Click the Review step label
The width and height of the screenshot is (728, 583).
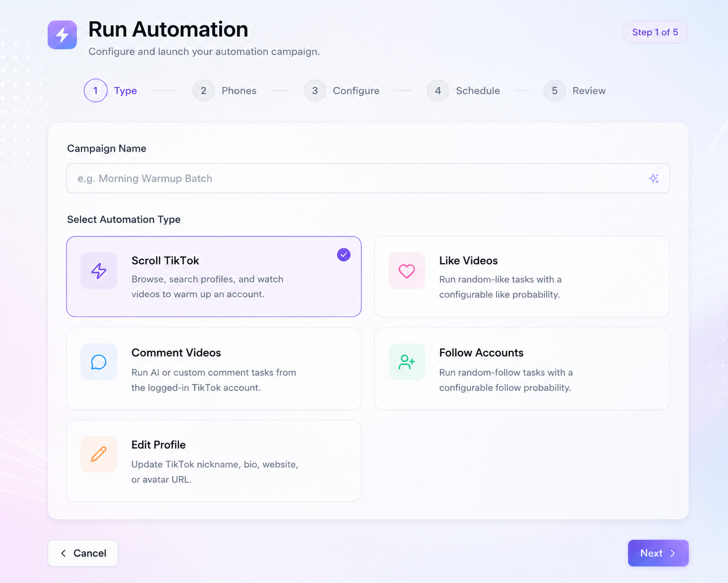(589, 90)
